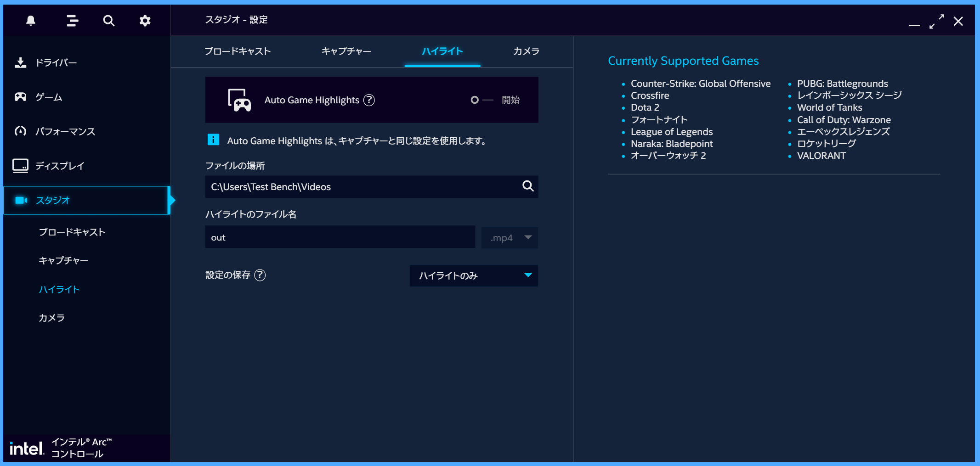980x466 pixels.
Task: Close the Arc Control window
Action: pyautogui.click(x=958, y=21)
